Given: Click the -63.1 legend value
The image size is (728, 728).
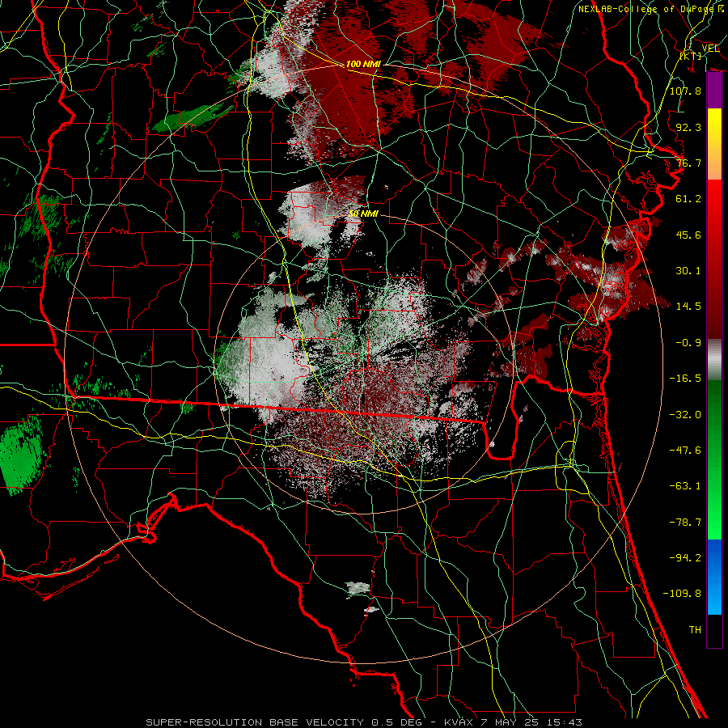Looking at the screenshot, I should pos(685,486).
